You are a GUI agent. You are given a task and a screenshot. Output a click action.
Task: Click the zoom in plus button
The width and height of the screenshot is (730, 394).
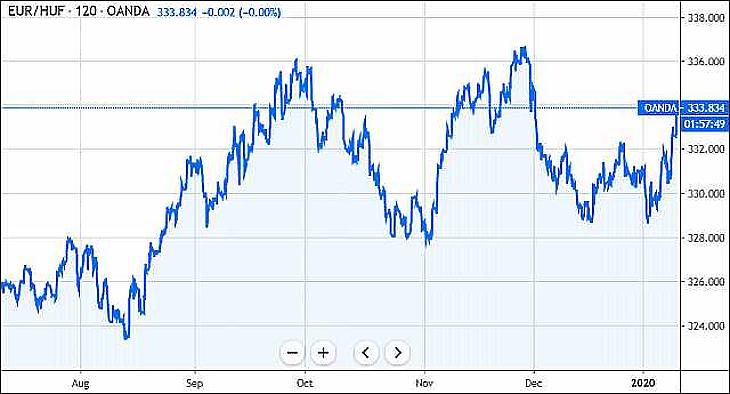[323, 353]
